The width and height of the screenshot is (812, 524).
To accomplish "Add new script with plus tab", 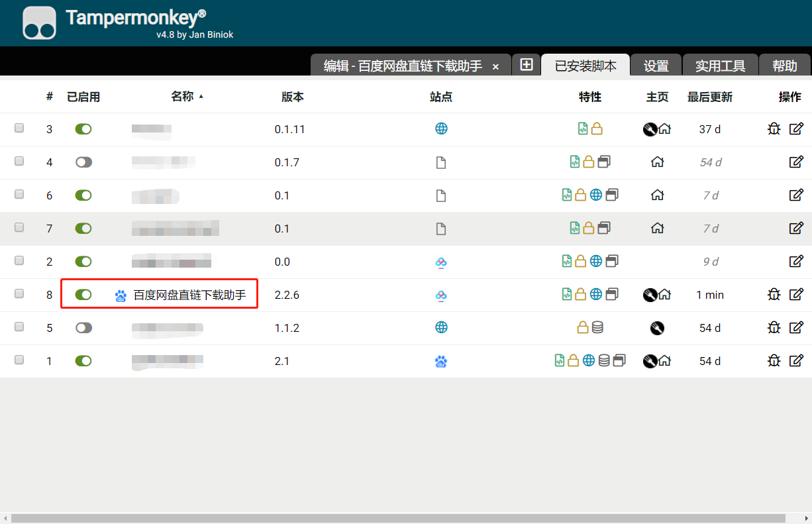I will point(527,64).
